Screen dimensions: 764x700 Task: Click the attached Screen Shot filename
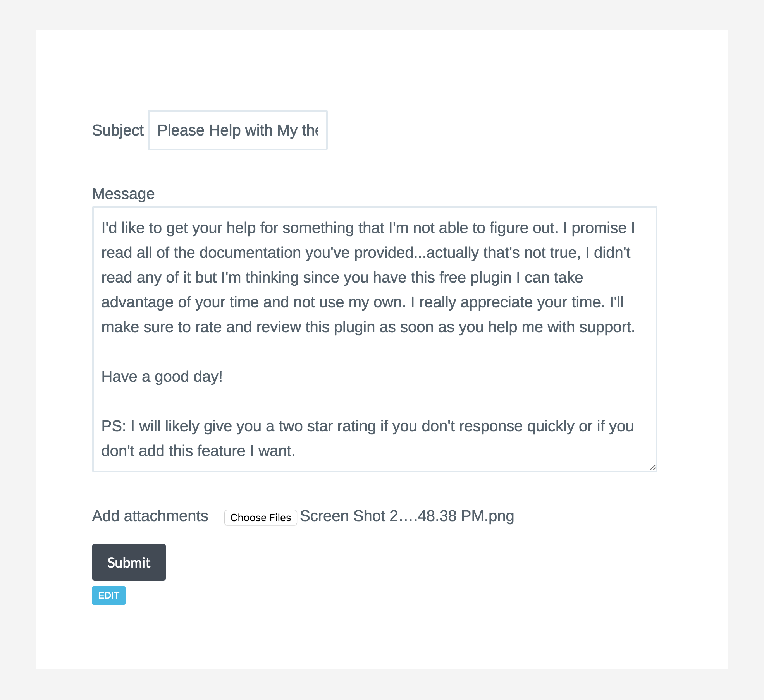407,516
